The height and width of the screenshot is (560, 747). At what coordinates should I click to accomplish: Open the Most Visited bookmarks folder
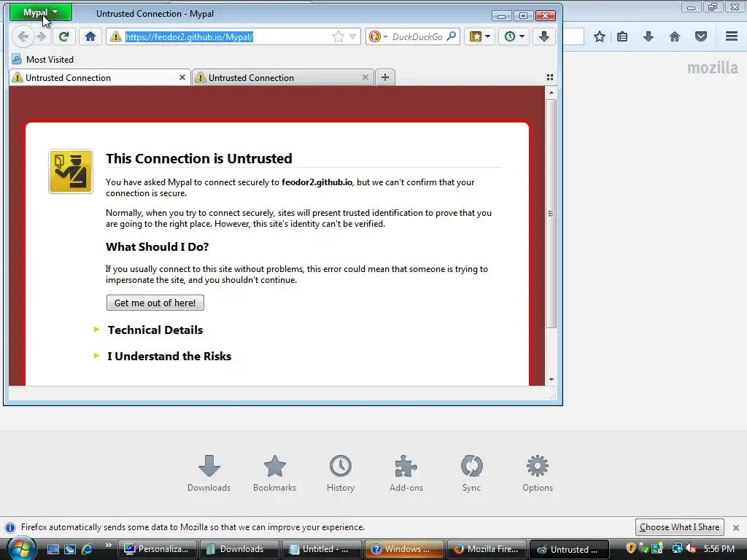click(x=43, y=60)
